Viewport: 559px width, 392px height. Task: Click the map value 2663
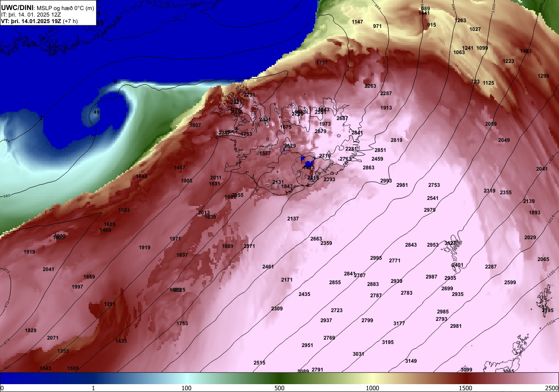click(316, 239)
